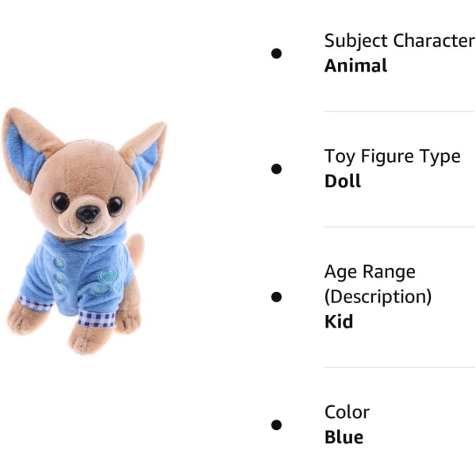This screenshot has height=476, width=476.
Task: Select the bold Kid value
Action: point(339,321)
